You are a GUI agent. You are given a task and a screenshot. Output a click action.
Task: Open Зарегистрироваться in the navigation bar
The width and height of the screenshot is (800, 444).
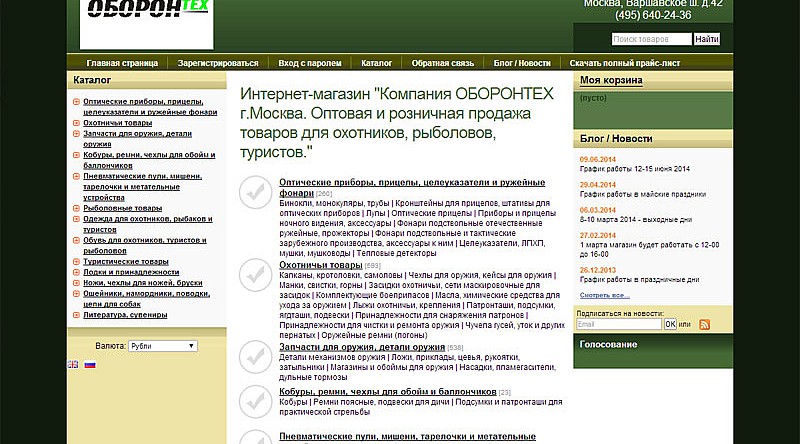pos(218,63)
